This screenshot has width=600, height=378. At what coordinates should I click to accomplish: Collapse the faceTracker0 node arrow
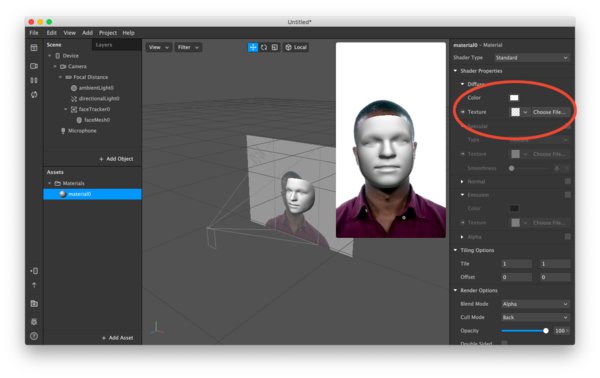pyautogui.click(x=65, y=109)
